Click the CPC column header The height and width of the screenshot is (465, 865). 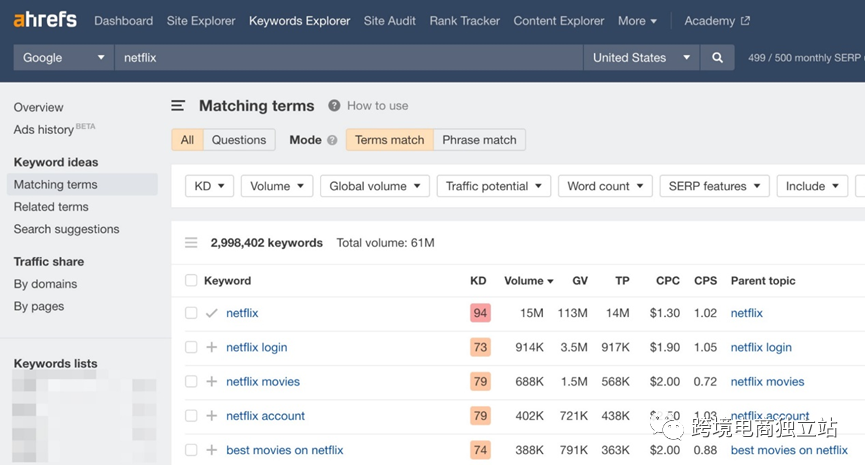668,280
